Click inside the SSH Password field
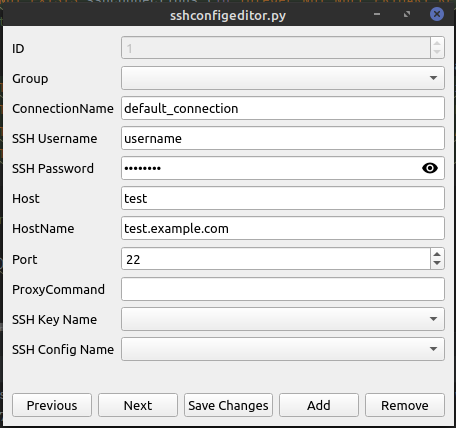The width and height of the screenshot is (456, 428). click(x=270, y=168)
